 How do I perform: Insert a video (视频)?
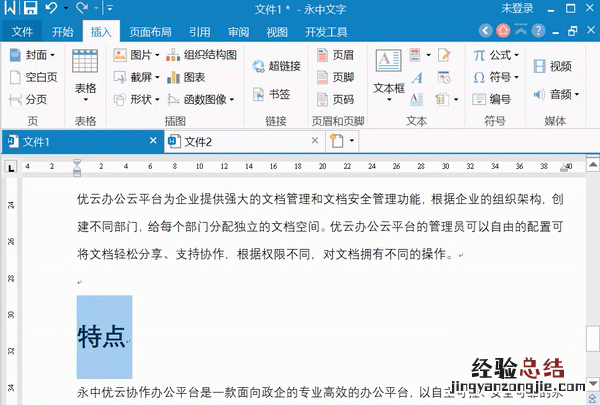[551, 66]
